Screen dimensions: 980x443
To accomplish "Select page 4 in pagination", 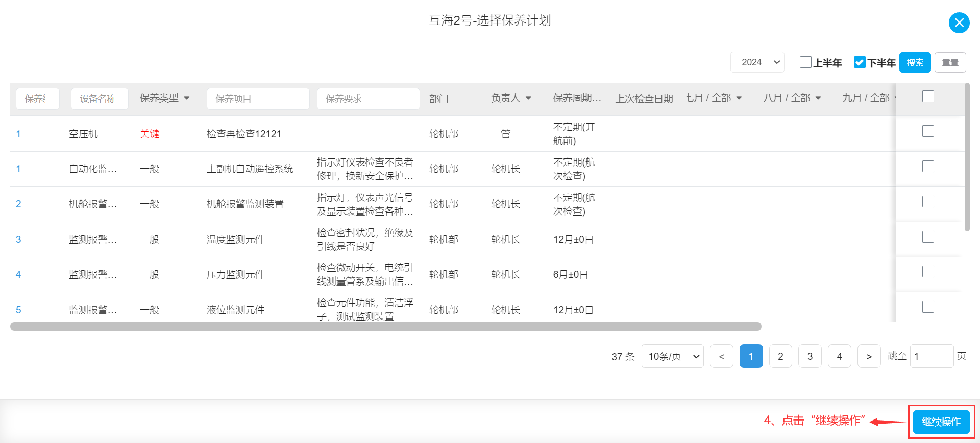I will 840,356.
